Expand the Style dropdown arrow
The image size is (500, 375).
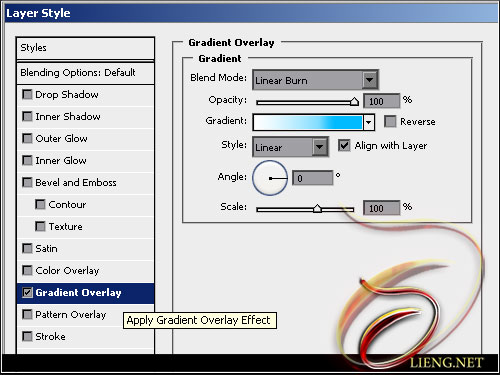tap(320, 147)
